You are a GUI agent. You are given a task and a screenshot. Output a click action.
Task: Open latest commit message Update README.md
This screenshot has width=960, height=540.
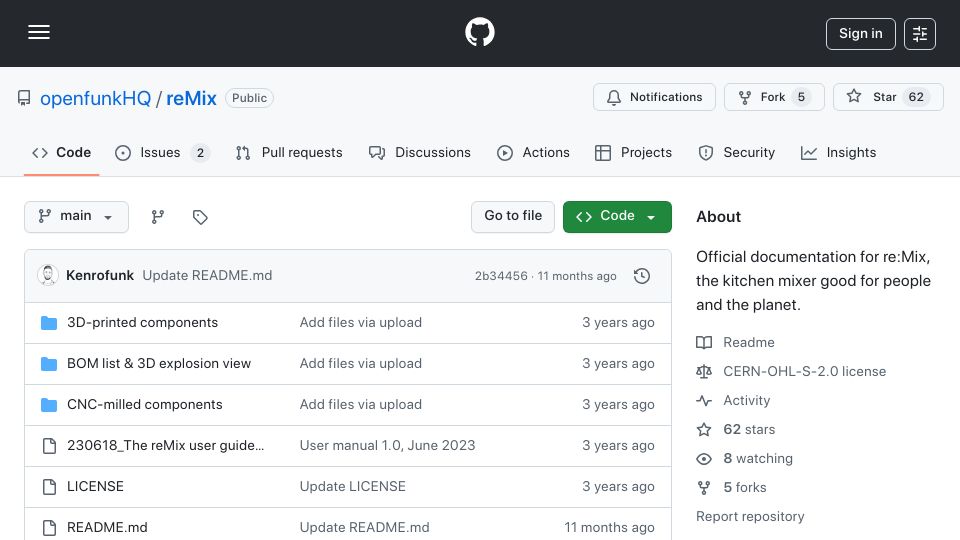(208, 276)
